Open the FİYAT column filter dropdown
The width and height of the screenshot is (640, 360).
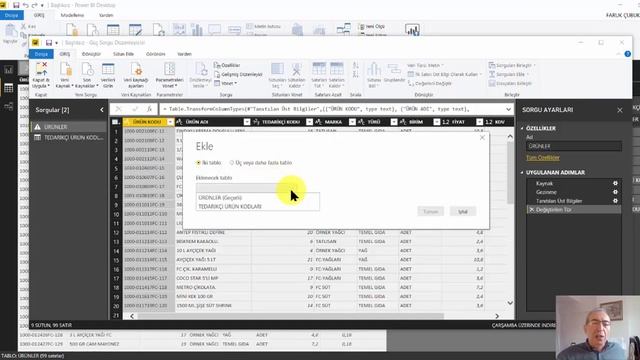tap(479, 122)
